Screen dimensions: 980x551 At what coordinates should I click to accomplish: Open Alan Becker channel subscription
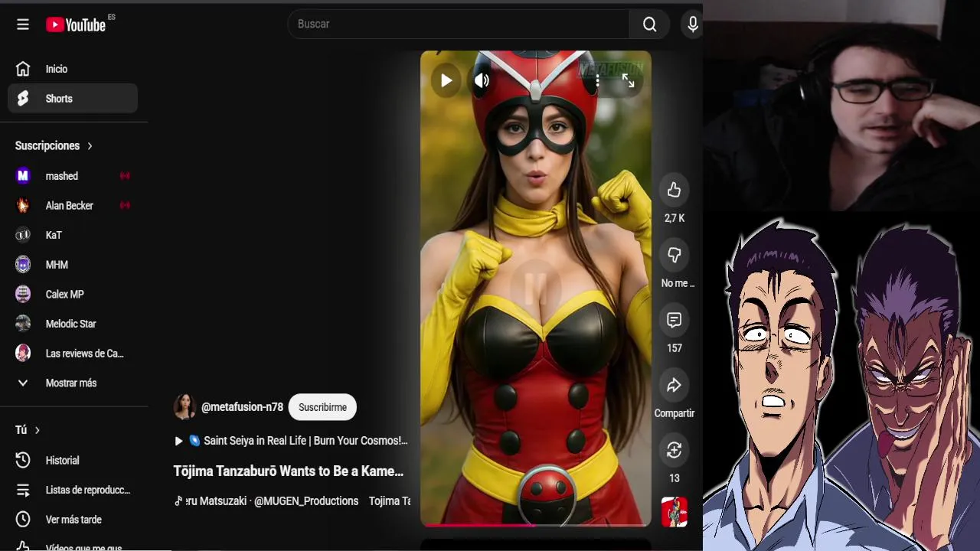(x=73, y=206)
